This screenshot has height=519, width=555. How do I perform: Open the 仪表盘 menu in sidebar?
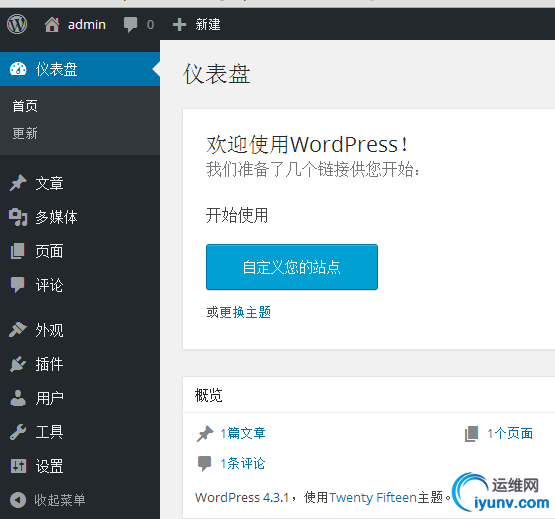point(80,69)
